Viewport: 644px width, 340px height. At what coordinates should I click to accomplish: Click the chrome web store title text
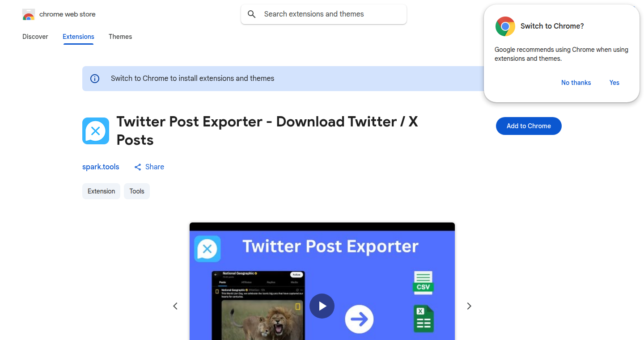tap(68, 14)
